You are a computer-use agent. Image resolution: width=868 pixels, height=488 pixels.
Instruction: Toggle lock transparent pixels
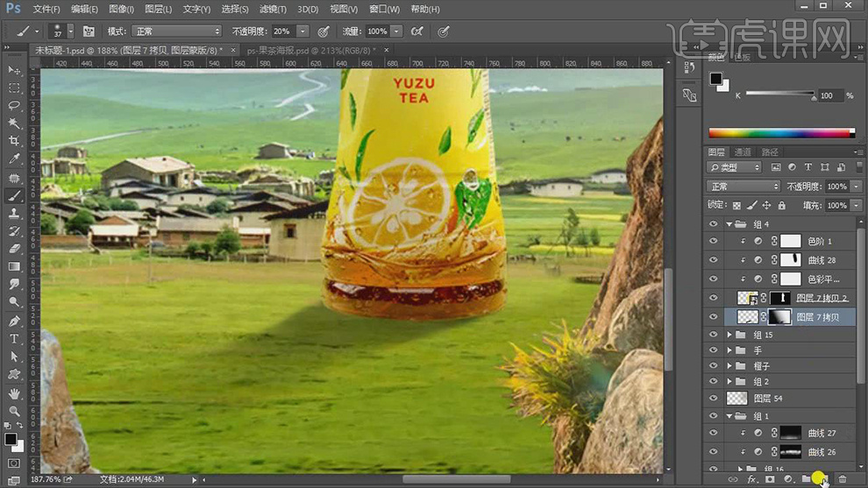click(736, 205)
